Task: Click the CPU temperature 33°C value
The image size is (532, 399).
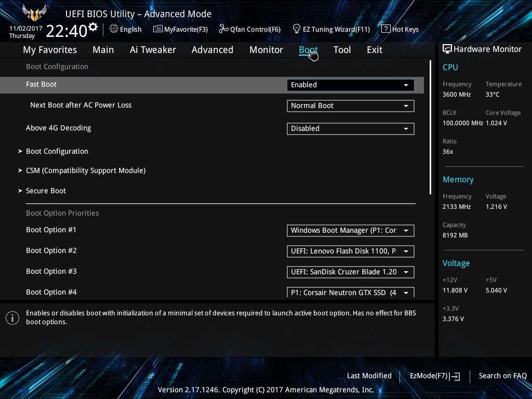Action: (493, 95)
